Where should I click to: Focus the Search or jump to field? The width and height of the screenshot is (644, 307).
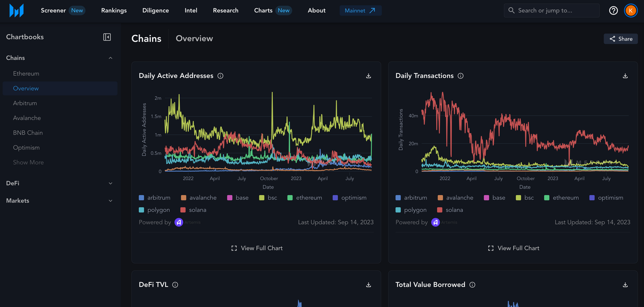tap(552, 11)
